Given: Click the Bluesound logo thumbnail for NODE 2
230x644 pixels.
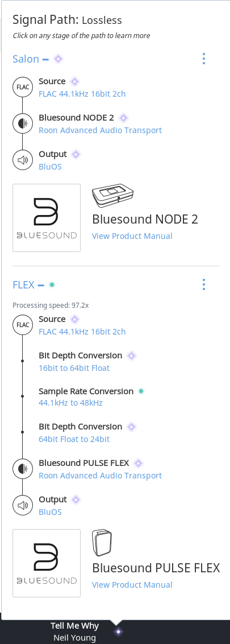Looking at the screenshot, I should click(x=47, y=218).
